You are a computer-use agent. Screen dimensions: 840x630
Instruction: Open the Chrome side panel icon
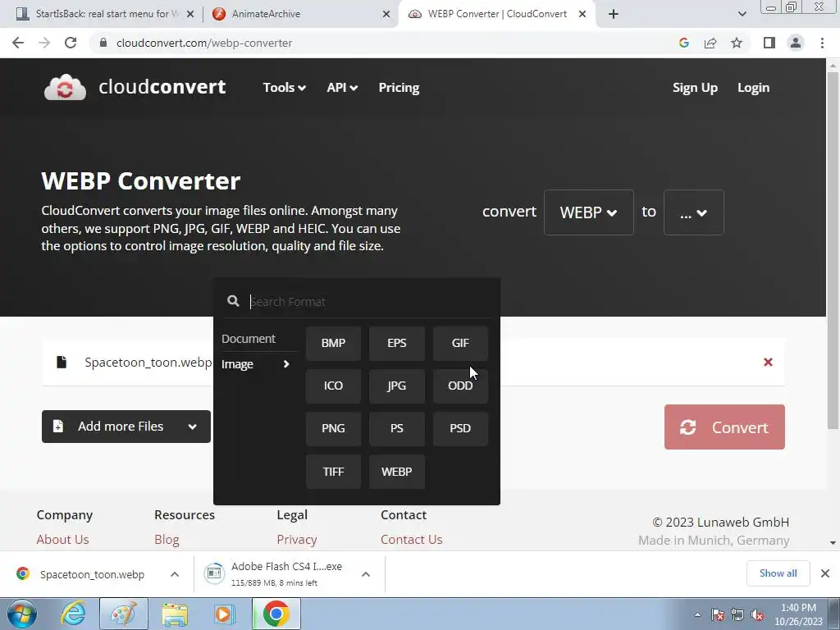click(x=769, y=43)
